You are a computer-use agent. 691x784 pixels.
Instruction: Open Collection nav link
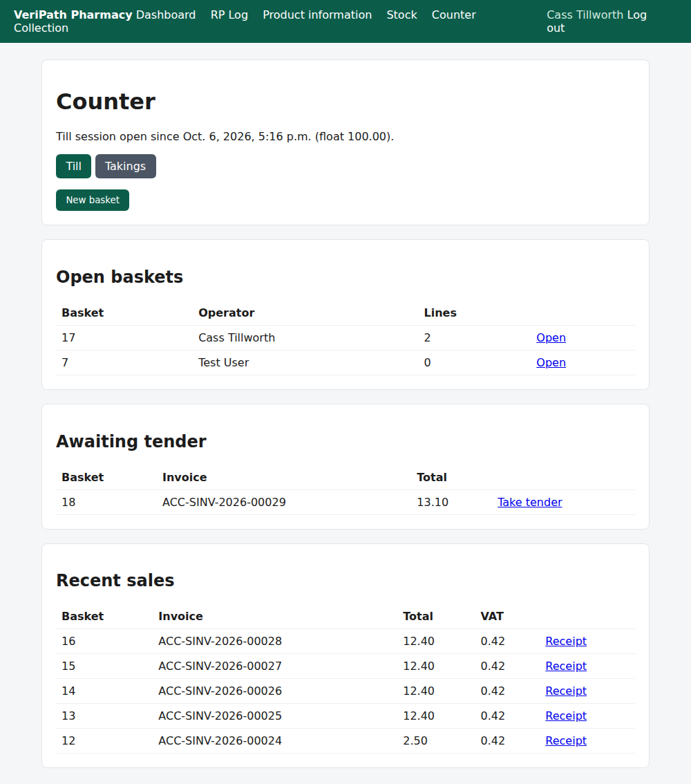tap(41, 28)
